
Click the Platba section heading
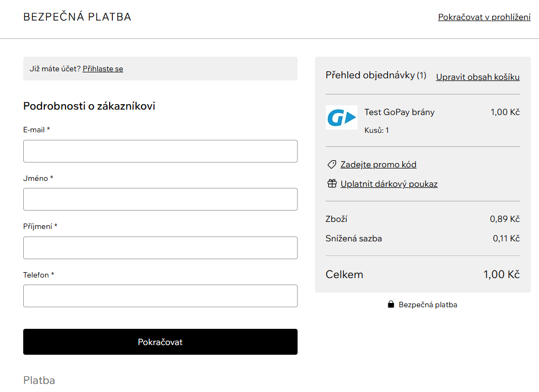pos(39,380)
